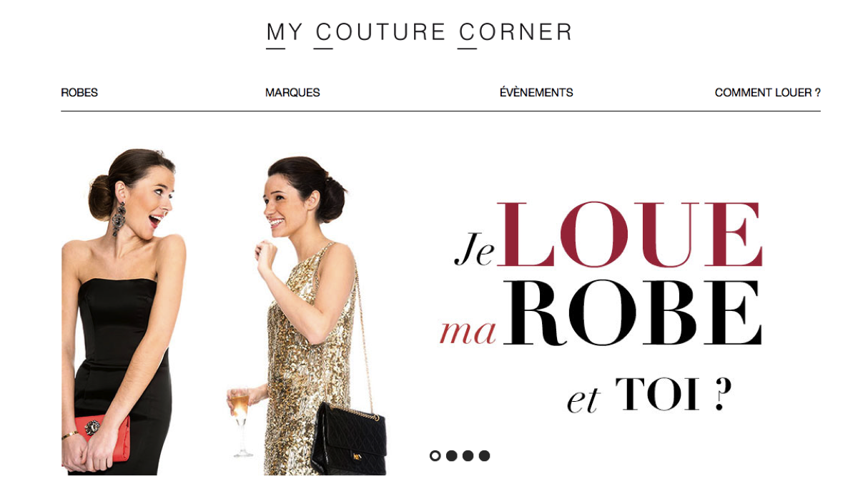Image resolution: width=868 pixels, height=499 pixels.
Task: Click the large ROBE headline text
Action: pos(633,312)
